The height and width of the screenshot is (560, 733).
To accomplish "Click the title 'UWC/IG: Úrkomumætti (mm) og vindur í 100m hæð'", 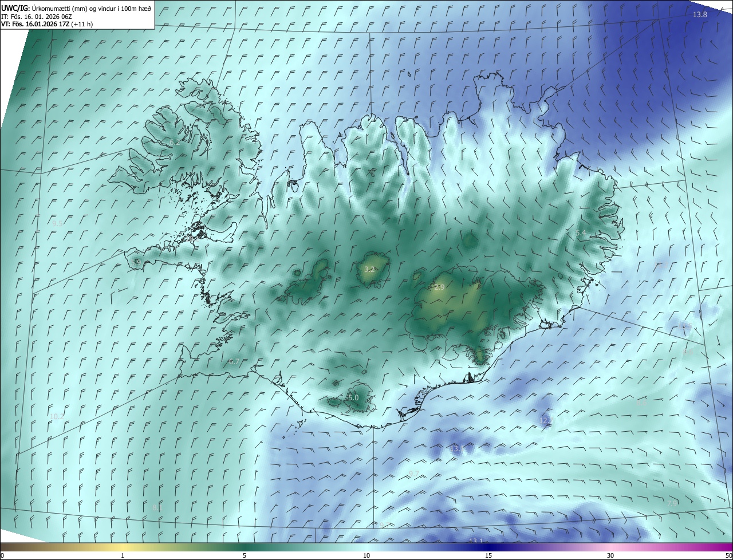I will 76,8.
